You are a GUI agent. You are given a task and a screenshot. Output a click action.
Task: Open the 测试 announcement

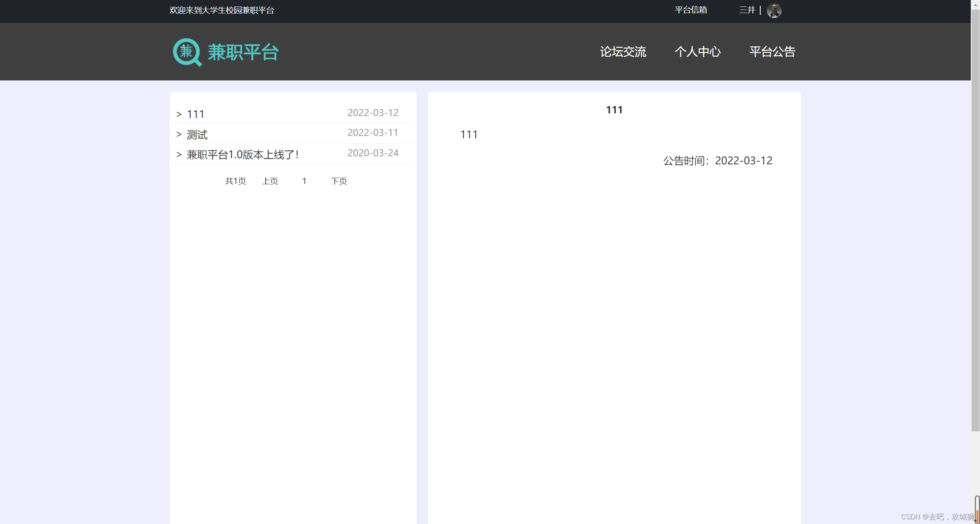pos(197,134)
